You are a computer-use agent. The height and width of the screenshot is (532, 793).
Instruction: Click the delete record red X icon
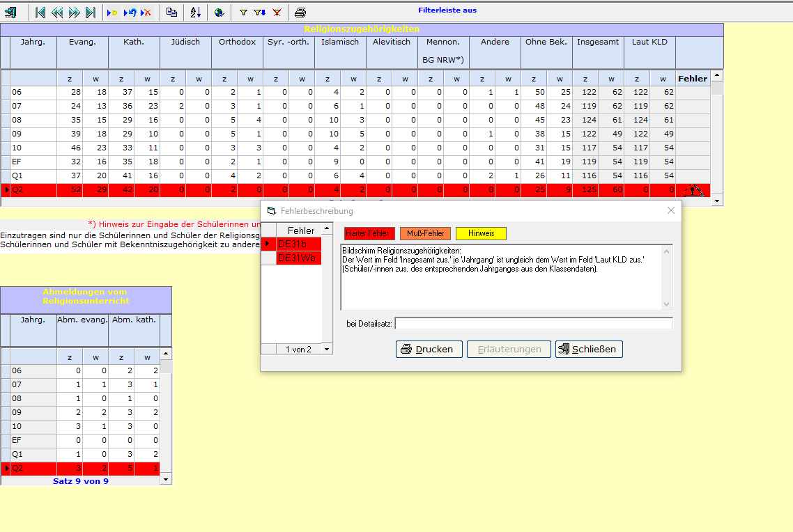pyautogui.click(x=146, y=12)
